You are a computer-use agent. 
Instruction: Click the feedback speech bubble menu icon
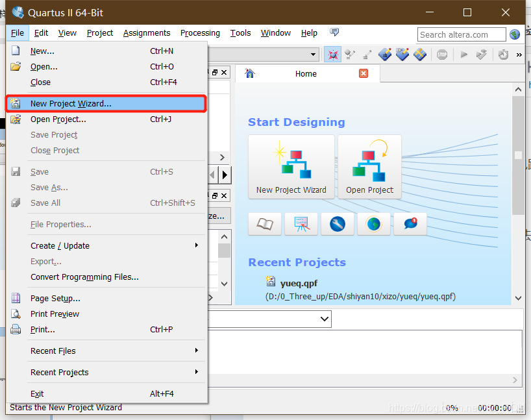[x=334, y=32]
